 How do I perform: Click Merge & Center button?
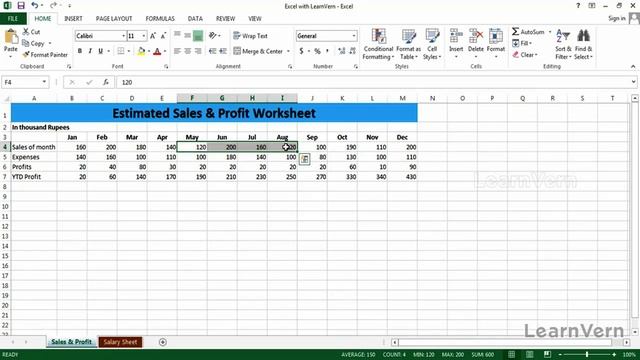pos(258,51)
